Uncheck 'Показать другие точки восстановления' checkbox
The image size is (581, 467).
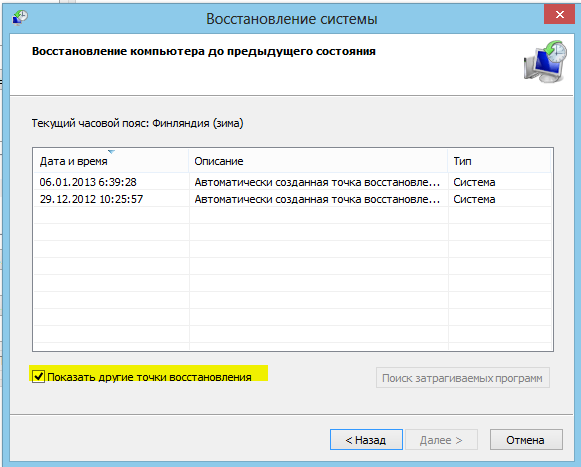pyautogui.click(x=38, y=377)
